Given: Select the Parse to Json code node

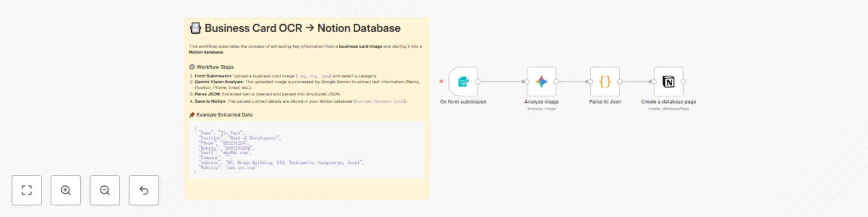Looking at the screenshot, I should coord(605,82).
